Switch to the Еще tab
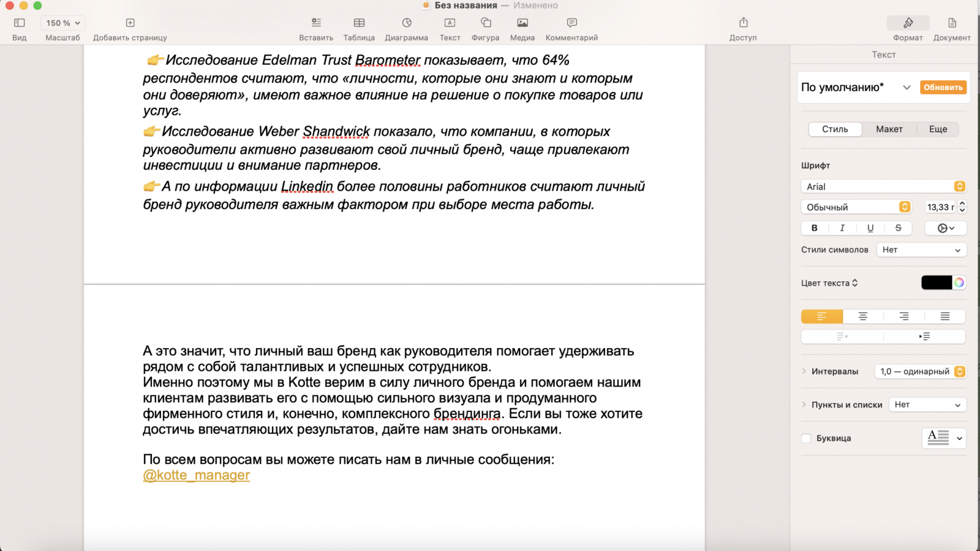The width and height of the screenshot is (980, 551). coord(938,129)
